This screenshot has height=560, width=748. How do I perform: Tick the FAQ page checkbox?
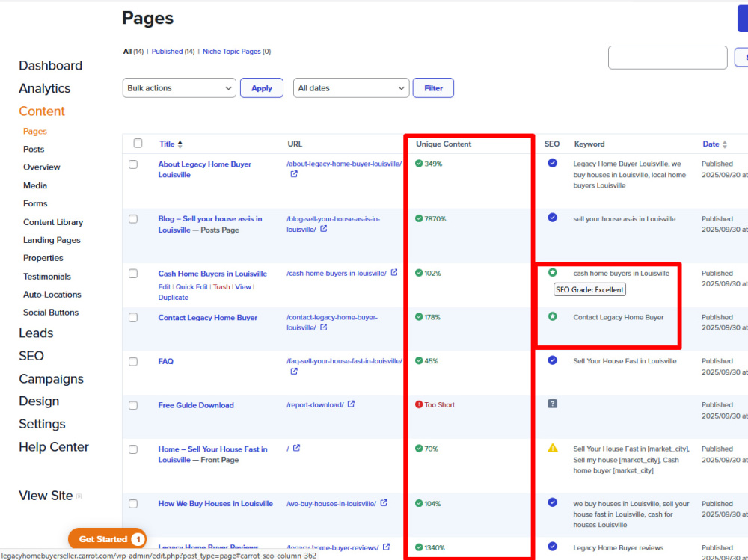coord(133,362)
